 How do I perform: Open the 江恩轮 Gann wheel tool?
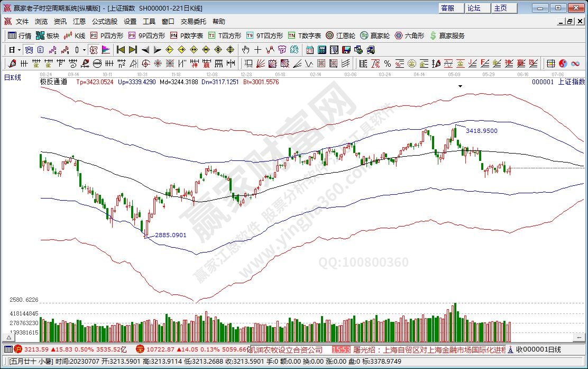point(341,35)
